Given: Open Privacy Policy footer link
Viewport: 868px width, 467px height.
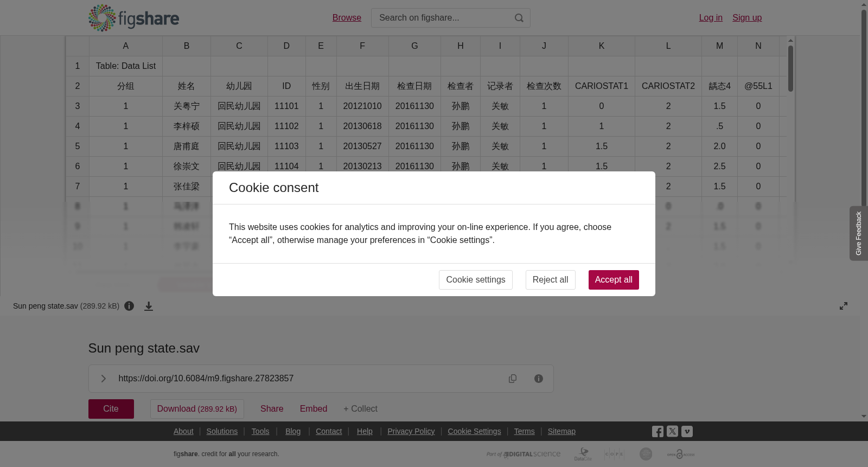Looking at the screenshot, I should pos(411,431).
